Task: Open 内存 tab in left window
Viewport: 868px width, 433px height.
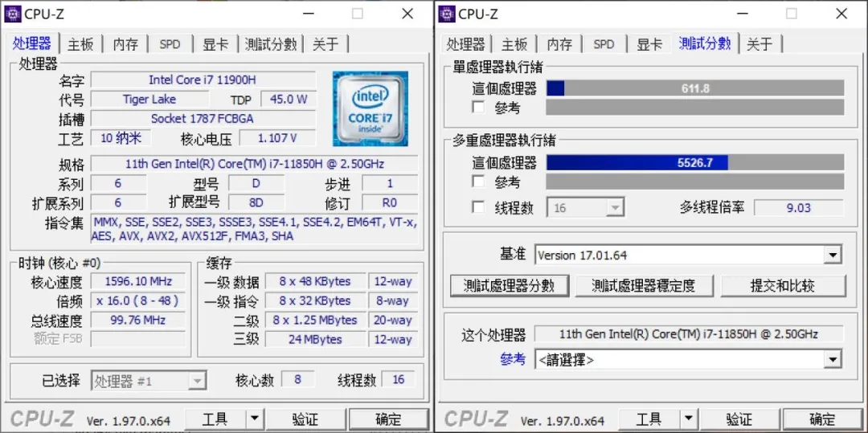Action: coord(125,44)
